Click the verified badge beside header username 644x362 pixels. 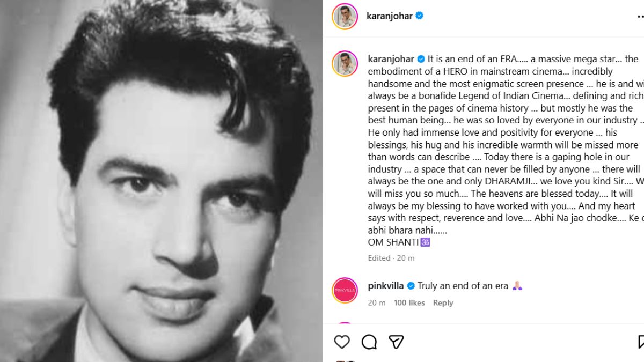[420, 16]
